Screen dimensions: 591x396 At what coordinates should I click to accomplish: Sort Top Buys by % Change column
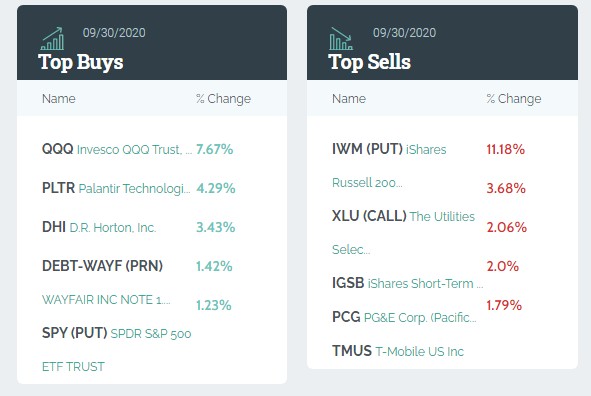click(x=224, y=99)
